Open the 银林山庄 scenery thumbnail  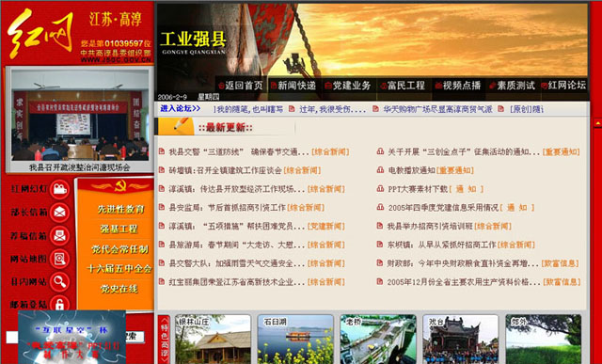tap(214, 339)
